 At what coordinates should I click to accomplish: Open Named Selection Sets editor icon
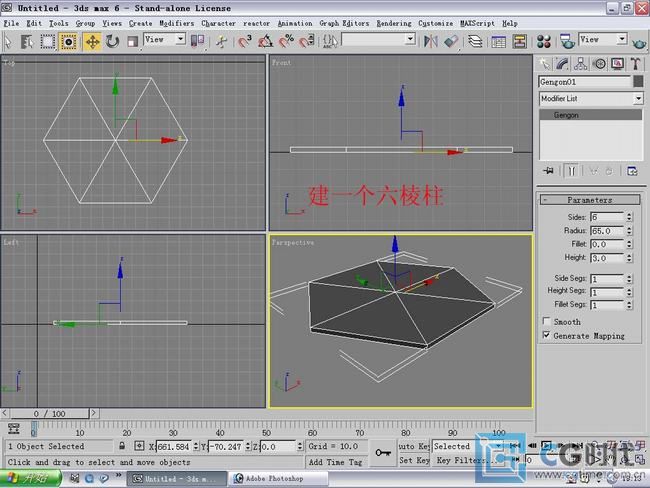[x=330, y=41]
